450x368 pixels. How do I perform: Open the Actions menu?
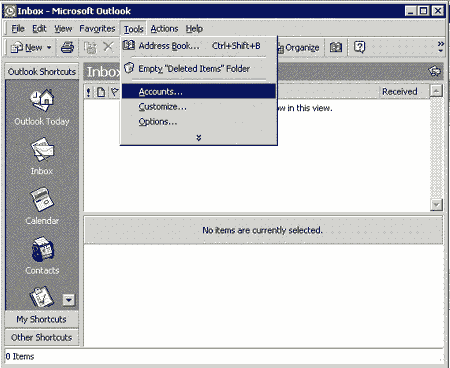coord(164,29)
